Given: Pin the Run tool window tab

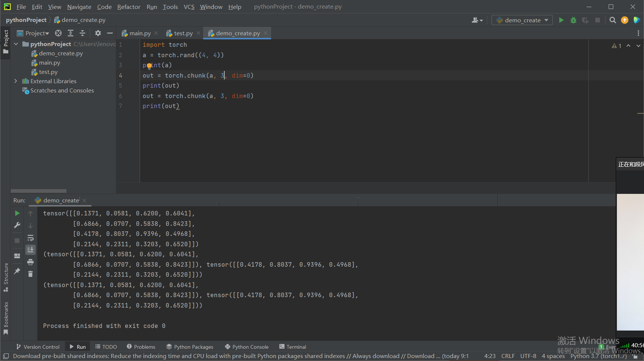Looking at the screenshot, I should pos(17,271).
